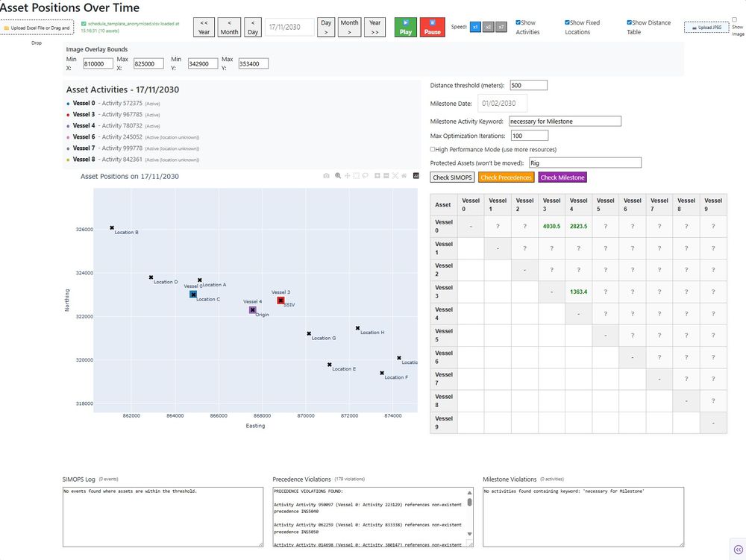Screen dimensions: 746x560
Task: Click the orange Check Precedences button
Action: (x=506, y=177)
